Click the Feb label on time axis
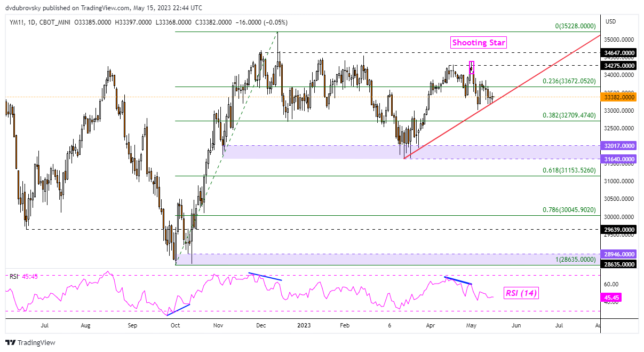This screenshot has height=352, width=644. [x=345, y=325]
